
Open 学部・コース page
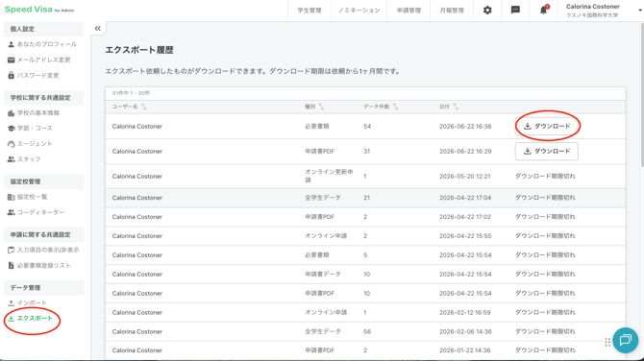30,129
